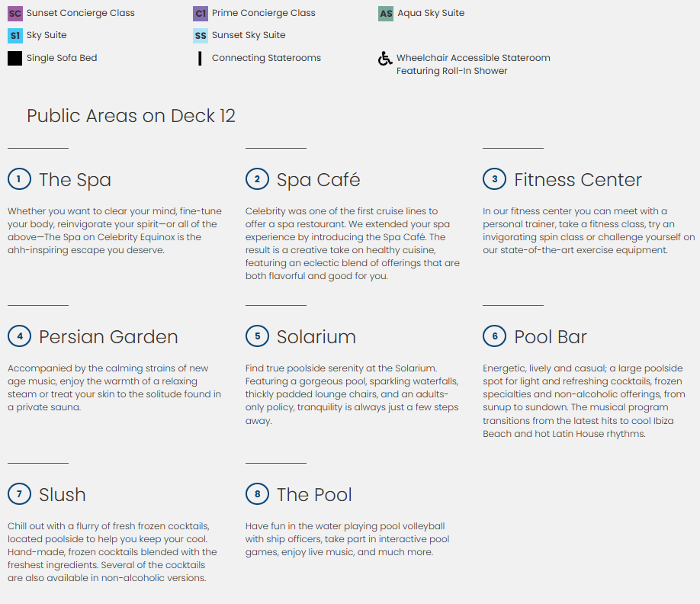700x604 pixels.
Task: Click the Connecting Staterooms bar symbol
Action: [x=200, y=58]
